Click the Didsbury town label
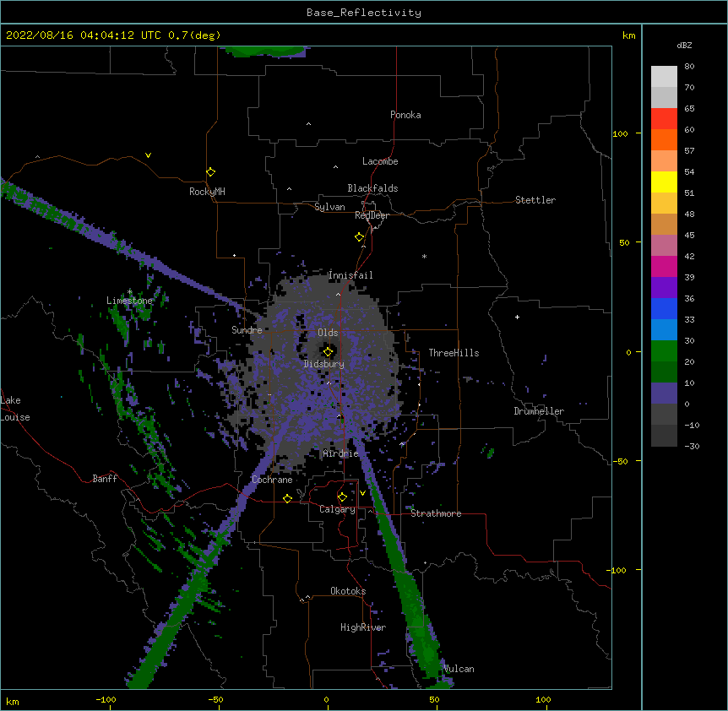 324,364
